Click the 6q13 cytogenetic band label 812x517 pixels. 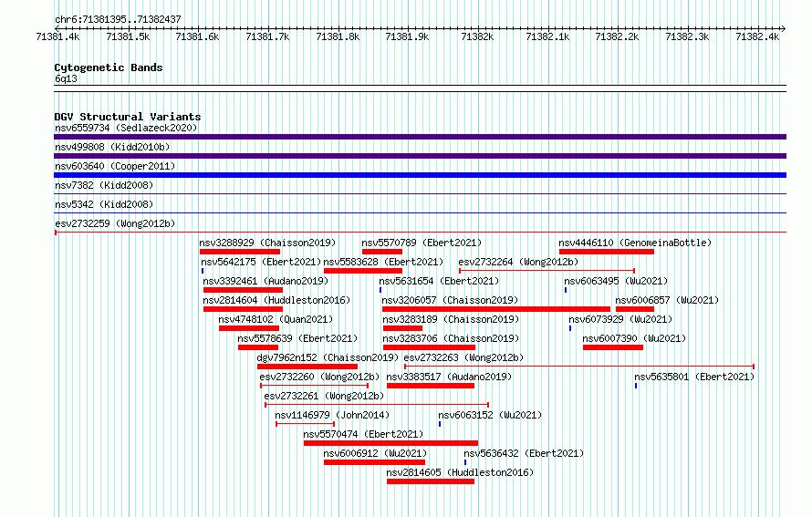(x=66, y=78)
